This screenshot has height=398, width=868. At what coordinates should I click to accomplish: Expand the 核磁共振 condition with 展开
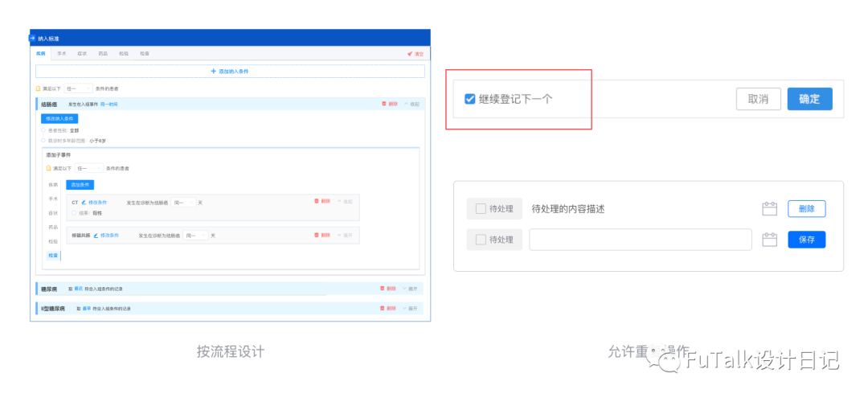tap(344, 236)
